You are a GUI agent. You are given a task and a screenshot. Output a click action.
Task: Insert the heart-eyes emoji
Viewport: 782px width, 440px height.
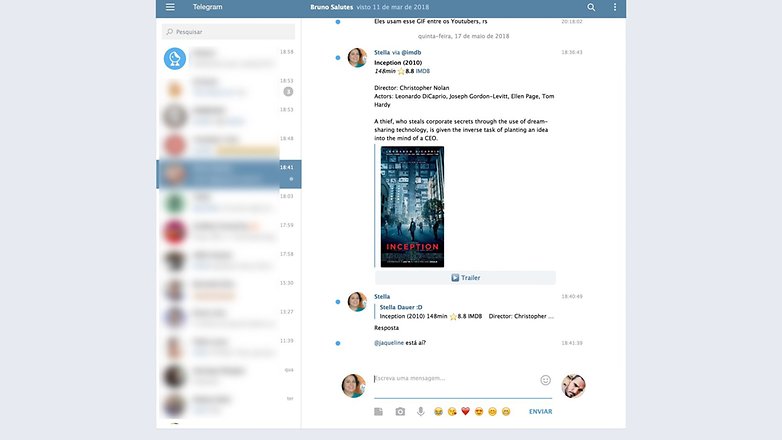click(x=479, y=412)
